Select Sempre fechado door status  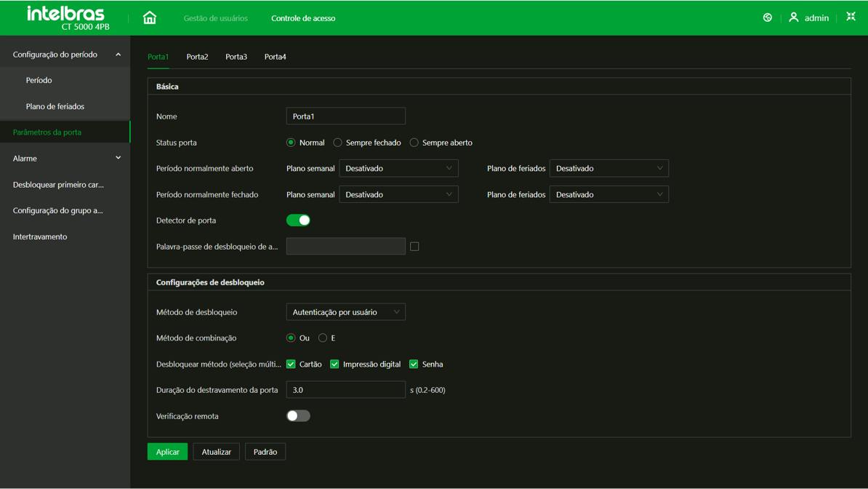tap(338, 143)
